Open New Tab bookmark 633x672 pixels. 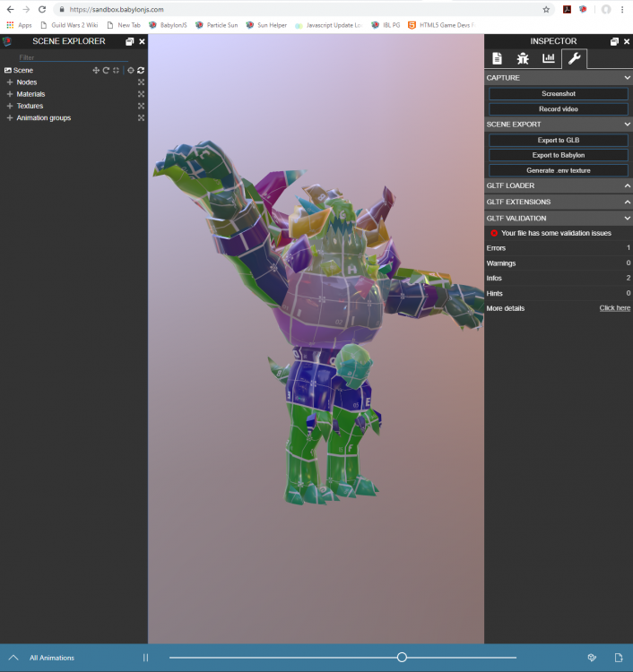click(124, 25)
